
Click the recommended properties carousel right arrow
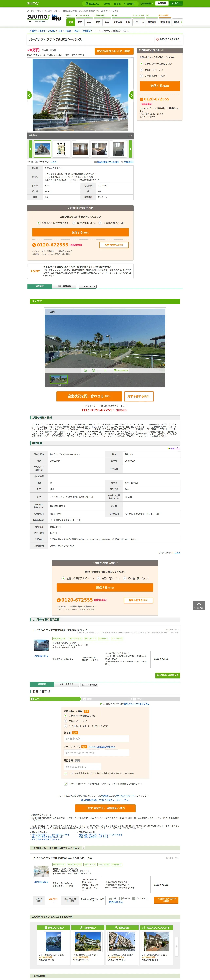point(176,947)
